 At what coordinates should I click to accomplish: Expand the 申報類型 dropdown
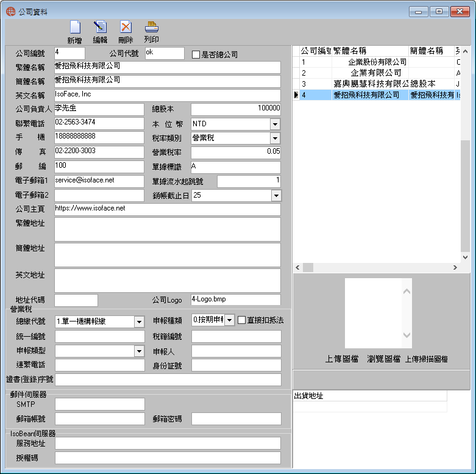pos(139,351)
